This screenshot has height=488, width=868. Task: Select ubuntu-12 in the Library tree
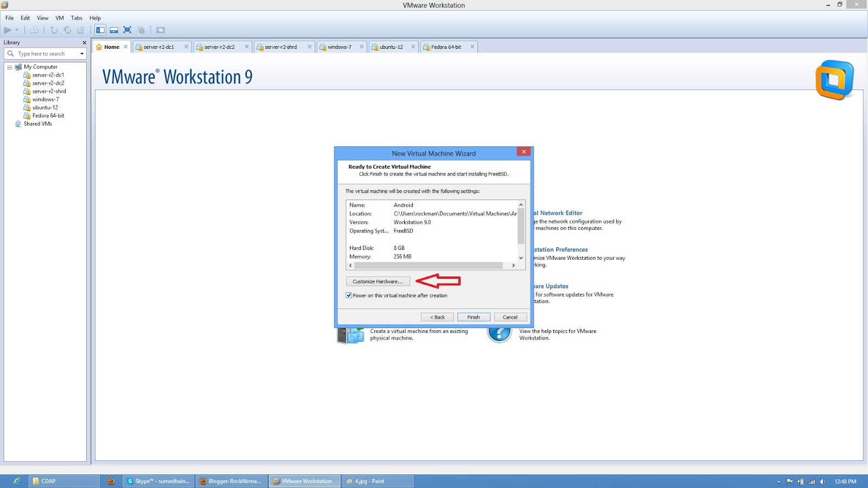[x=45, y=107]
